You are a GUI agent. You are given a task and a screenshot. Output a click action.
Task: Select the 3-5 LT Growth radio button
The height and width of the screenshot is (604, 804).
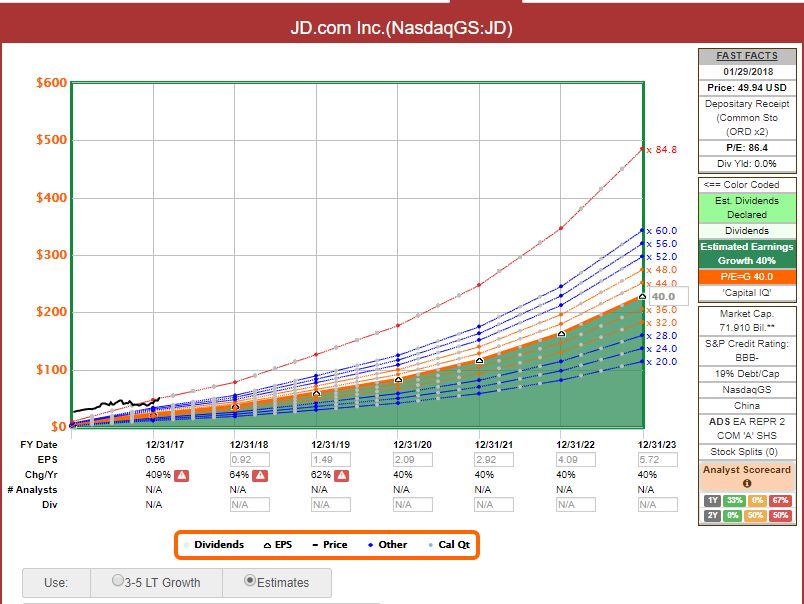[x=116, y=581]
